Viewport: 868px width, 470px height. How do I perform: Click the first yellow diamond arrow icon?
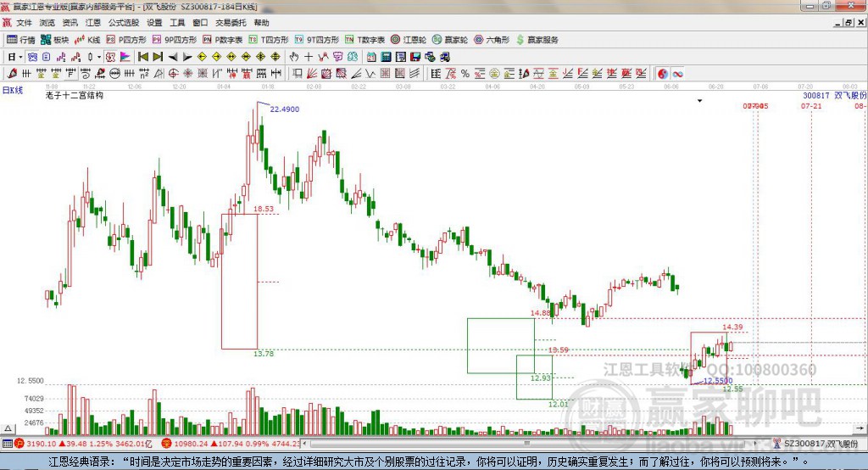click(202, 57)
